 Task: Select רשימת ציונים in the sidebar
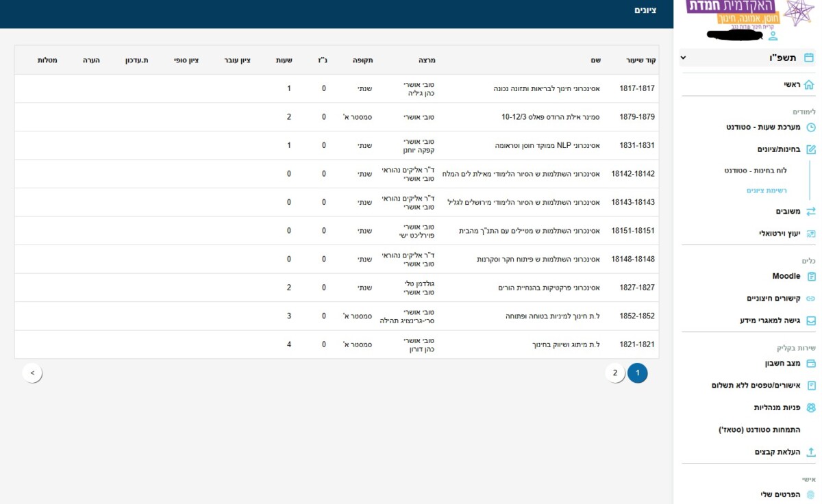click(x=767, y=191)
